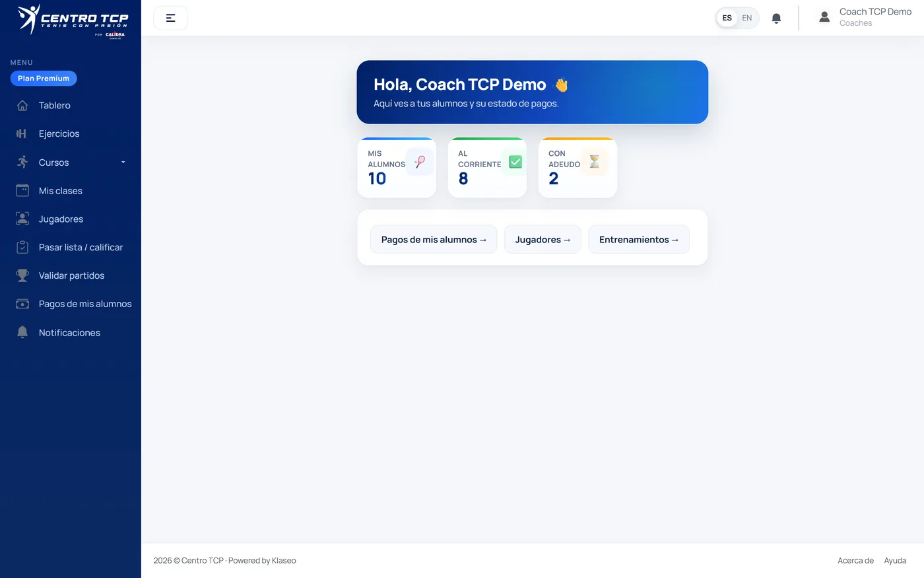
Task: Expand the Cursos submenu arrow
Action: (123, 163)
